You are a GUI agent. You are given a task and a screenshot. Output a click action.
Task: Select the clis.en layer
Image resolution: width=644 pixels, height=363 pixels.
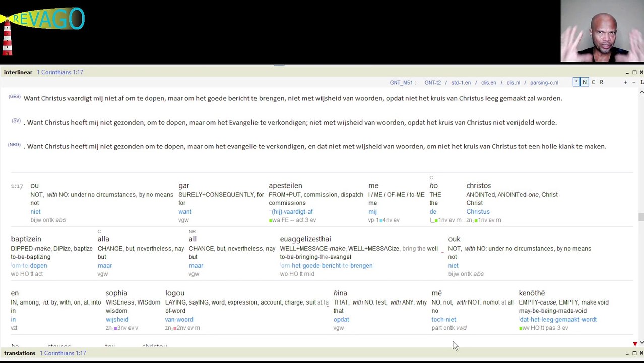(488, 83)
